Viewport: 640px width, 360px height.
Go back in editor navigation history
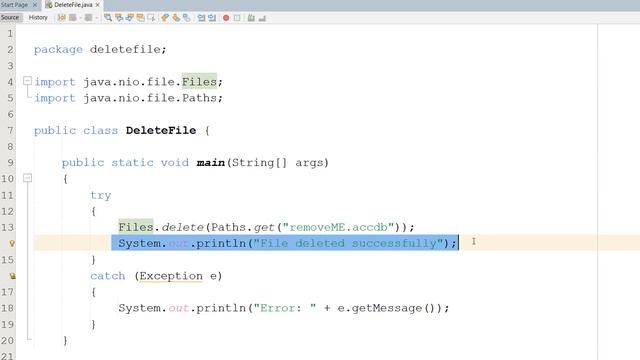tap(73, 18)
